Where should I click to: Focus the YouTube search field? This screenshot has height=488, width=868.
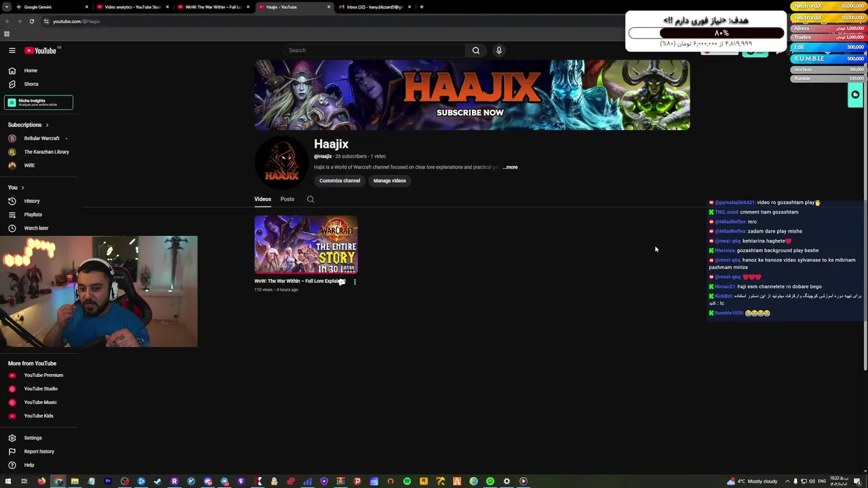tap(376, 50)
